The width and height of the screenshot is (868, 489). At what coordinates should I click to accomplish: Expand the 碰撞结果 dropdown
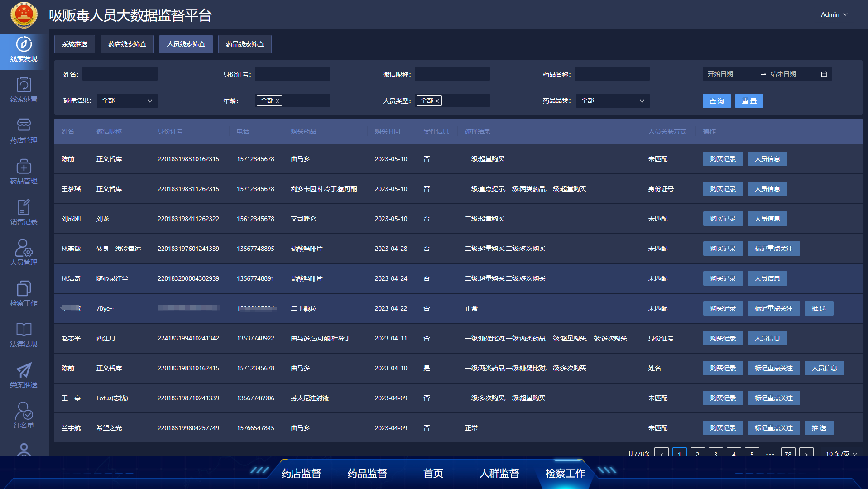pos(127,101)
